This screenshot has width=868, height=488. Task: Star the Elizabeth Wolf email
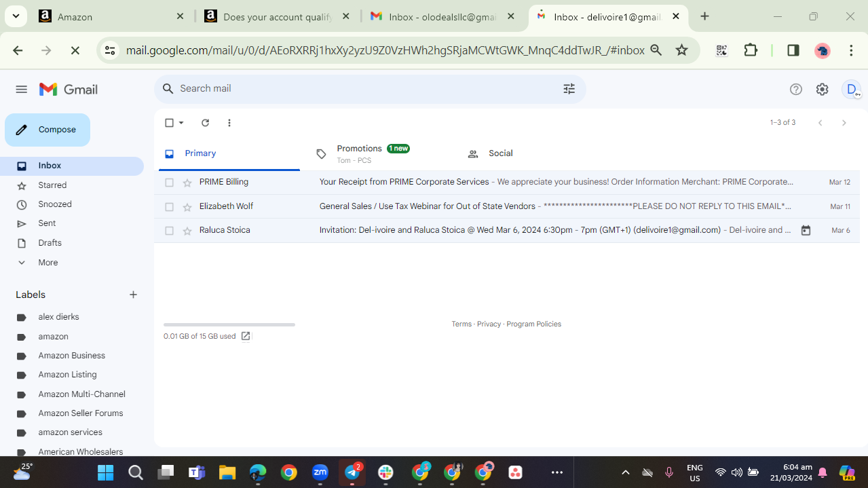click(187, 207)
